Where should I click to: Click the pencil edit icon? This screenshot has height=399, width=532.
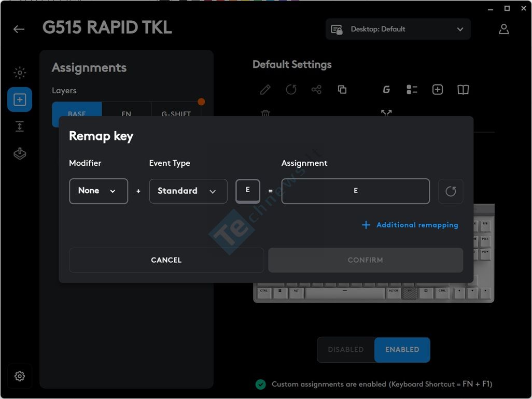(x=265, y=90)
